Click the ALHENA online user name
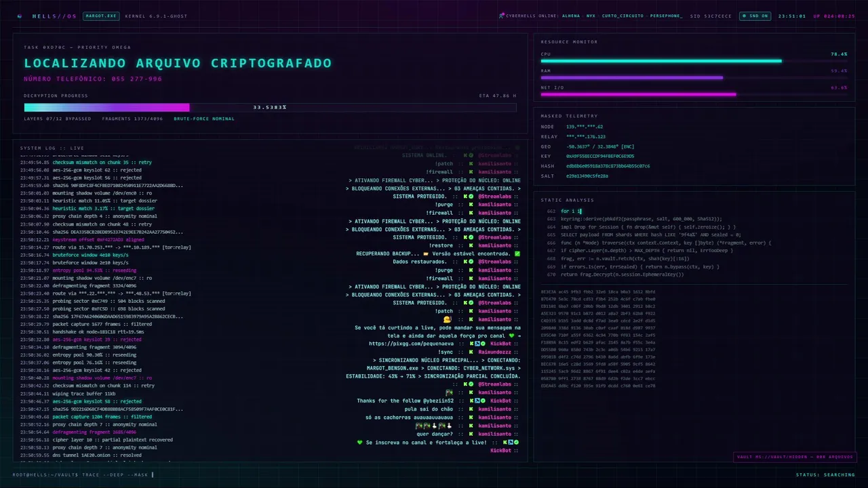Image resolution: width=868 pixels, height=488 pixels. [x=571, y=16]
